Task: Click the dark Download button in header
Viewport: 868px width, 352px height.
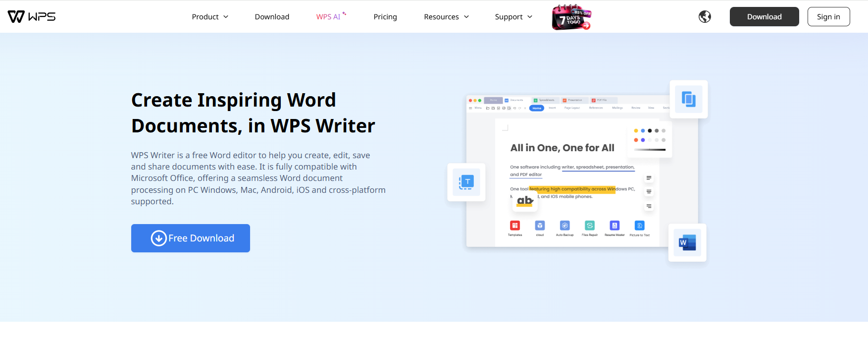Action: [x=764, y=17]
